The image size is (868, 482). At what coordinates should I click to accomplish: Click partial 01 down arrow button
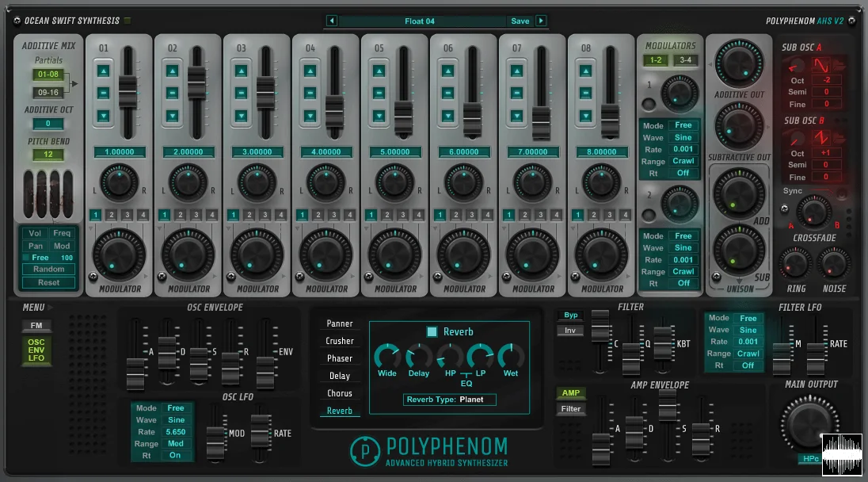coord(104,116)
